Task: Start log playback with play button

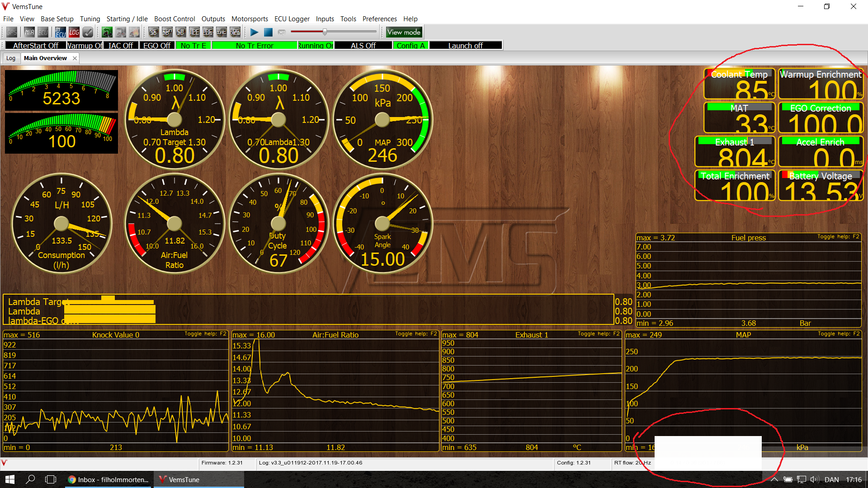Action: [x=255, y=32]
